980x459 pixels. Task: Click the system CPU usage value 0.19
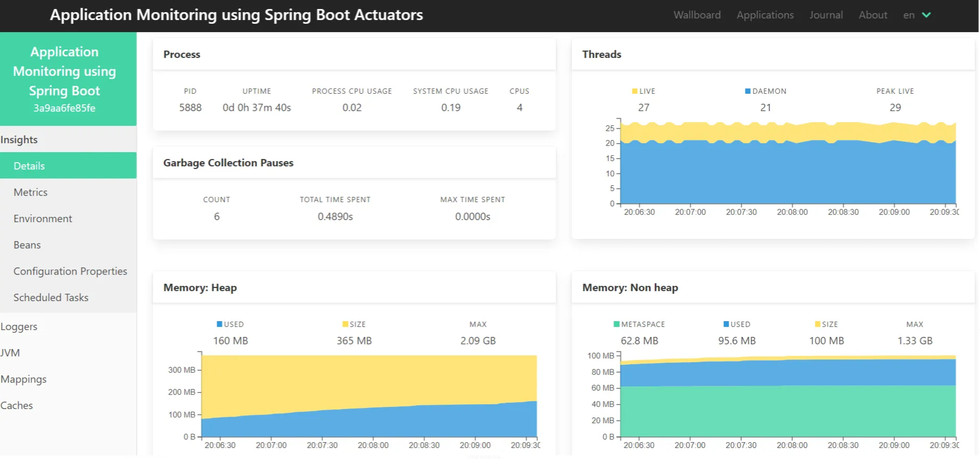451,107
